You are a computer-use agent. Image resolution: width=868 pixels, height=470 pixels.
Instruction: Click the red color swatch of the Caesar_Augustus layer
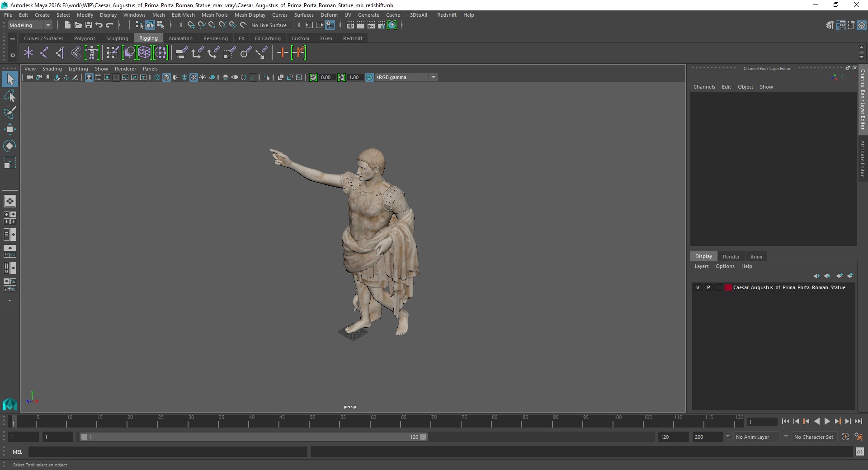click(x=728, y=287)
